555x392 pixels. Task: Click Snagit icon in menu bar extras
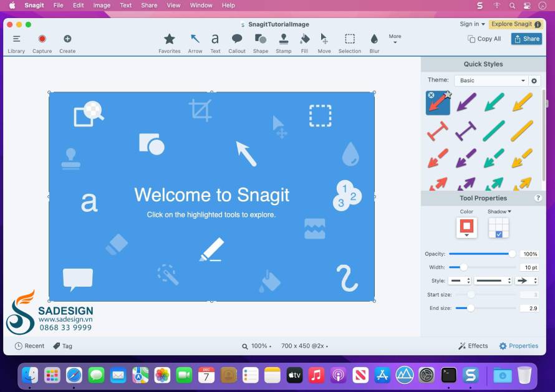480,6
